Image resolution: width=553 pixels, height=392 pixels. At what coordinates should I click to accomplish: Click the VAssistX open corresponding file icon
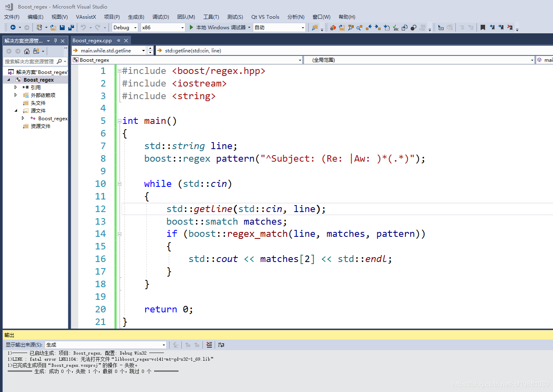pos(404,27)
